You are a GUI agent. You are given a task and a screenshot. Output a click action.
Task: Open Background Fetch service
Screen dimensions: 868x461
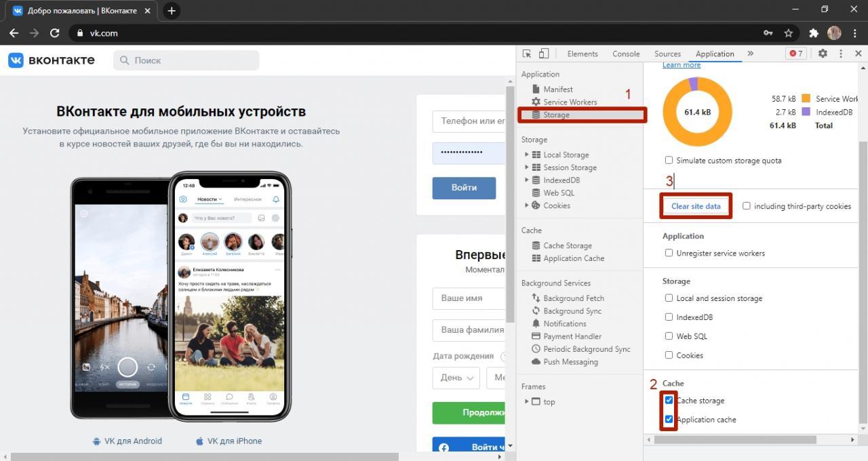pyautogui.click(x=574, y=298)
